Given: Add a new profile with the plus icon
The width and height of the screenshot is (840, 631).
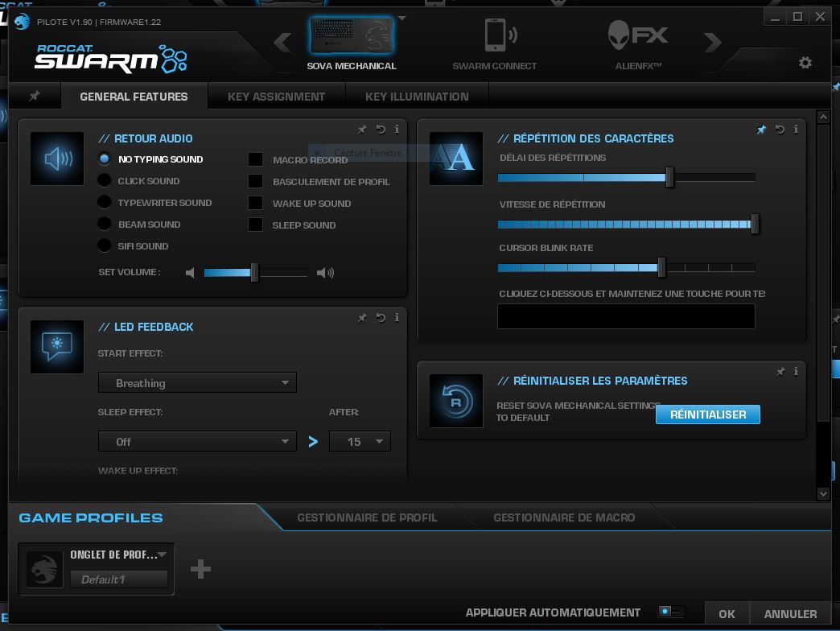Looking at the screenshot, I should point(200,569).
